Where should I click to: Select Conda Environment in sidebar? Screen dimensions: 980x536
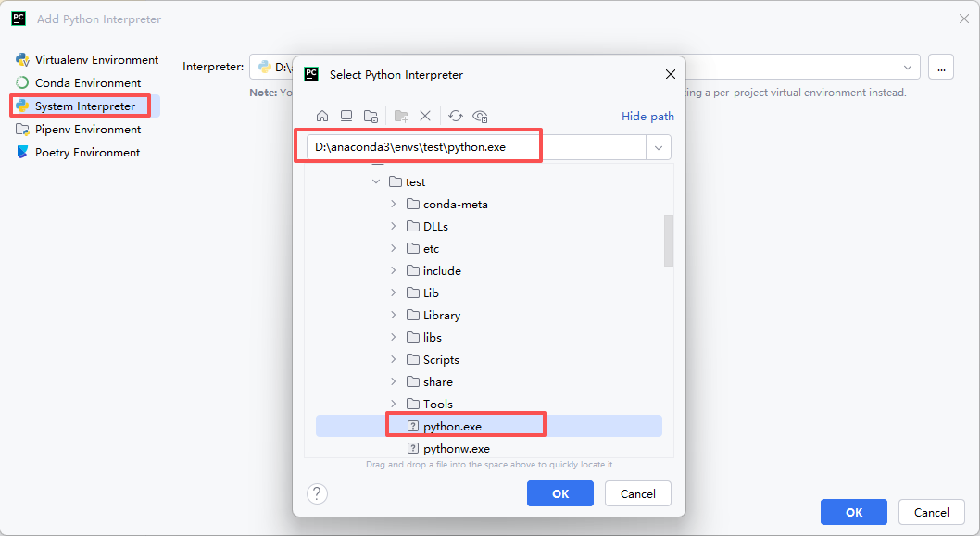79,83
